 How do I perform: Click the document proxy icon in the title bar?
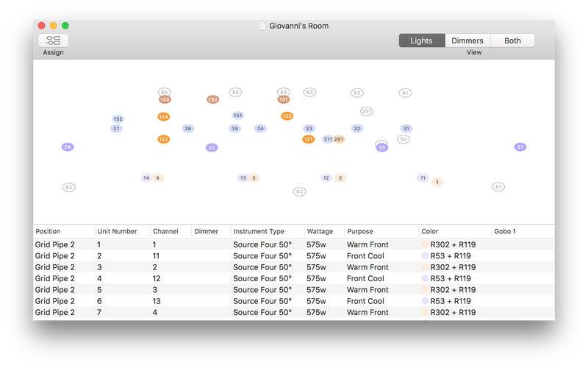click(262, 26)
